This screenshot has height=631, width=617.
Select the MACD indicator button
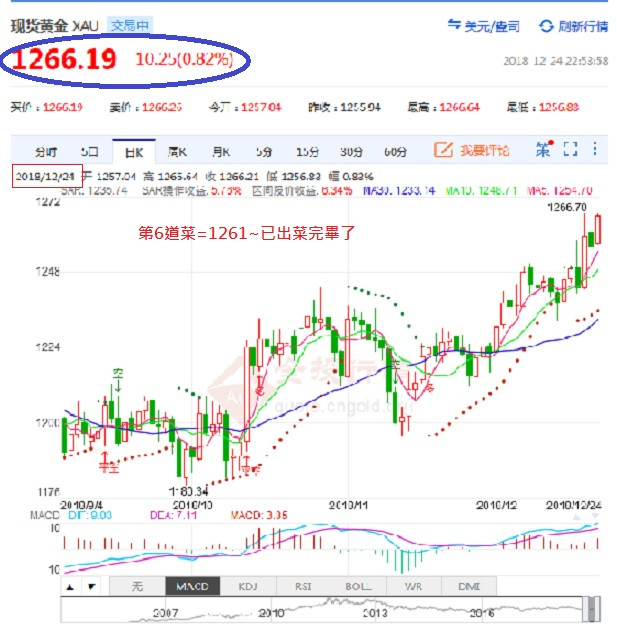(x=192, y=587)
